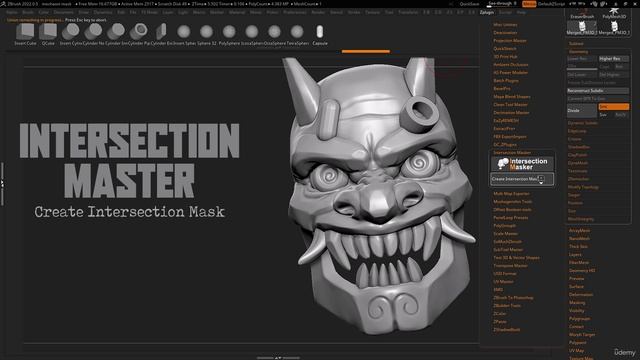Expand ZBrush To Photoshop section
The height and width of the screenshot is (360, 640).
513,298
